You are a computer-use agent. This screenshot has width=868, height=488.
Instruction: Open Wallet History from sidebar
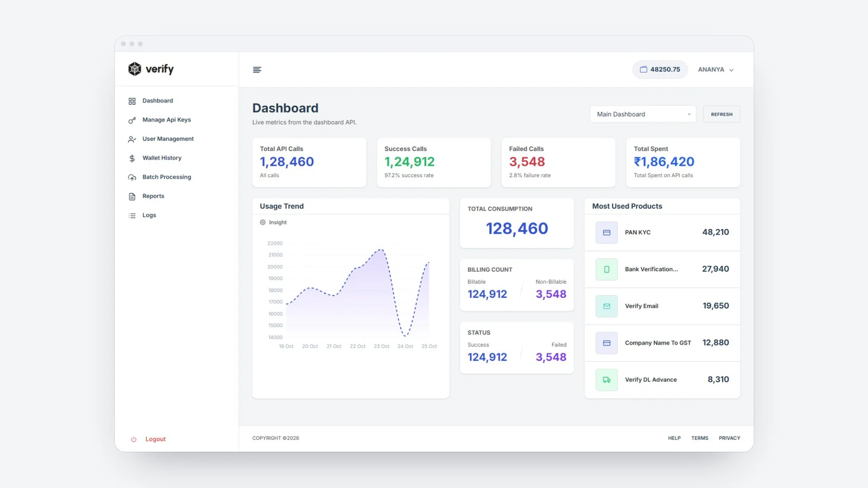pyautogui.click(x=162, y=158)
